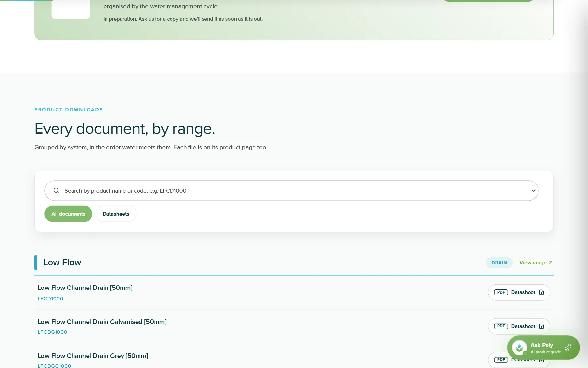588x368 pixels.
Task: Click download icon on LFCDG1000 datasheet button
Action: point(541,326)
